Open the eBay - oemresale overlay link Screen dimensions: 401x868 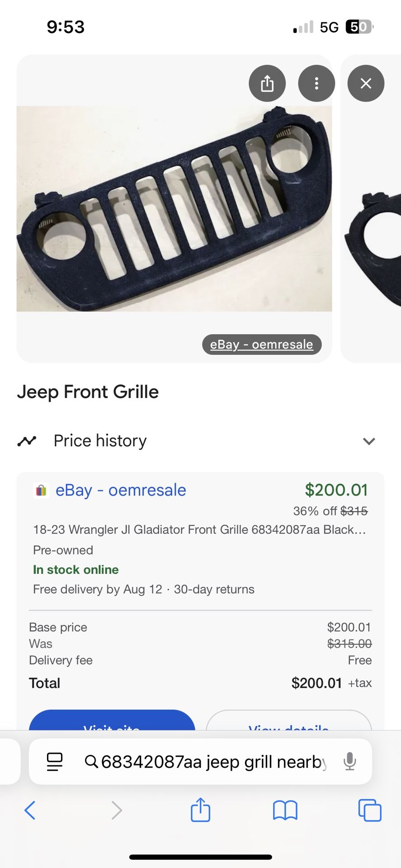261,344
